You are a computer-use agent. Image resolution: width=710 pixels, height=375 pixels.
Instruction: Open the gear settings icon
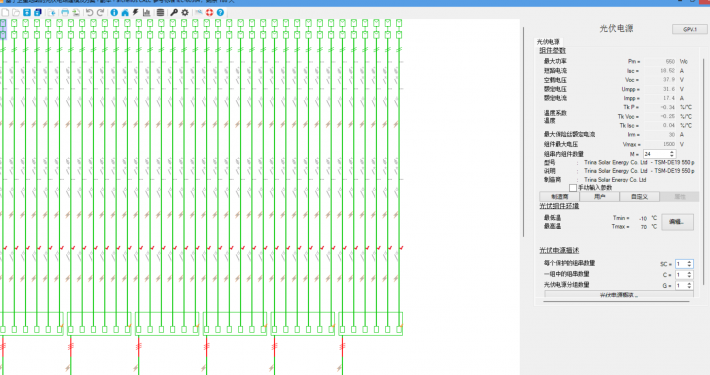(x=185, y=13)
